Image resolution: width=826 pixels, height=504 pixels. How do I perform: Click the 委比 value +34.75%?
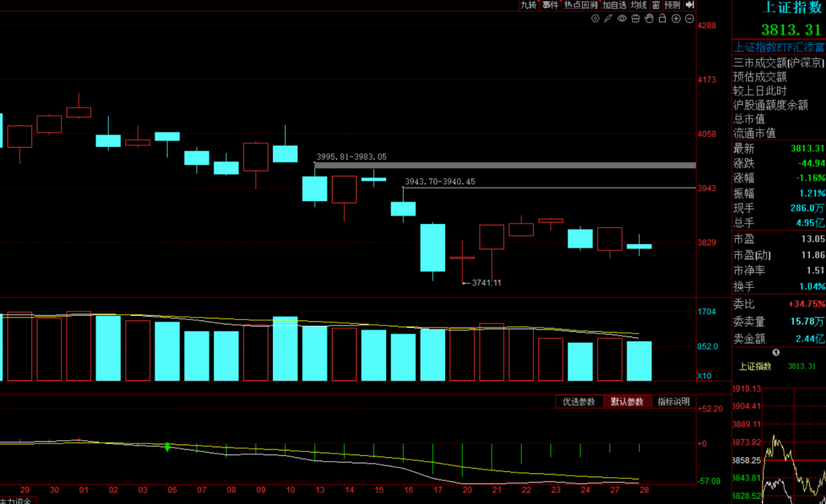[x=807, y=304]
